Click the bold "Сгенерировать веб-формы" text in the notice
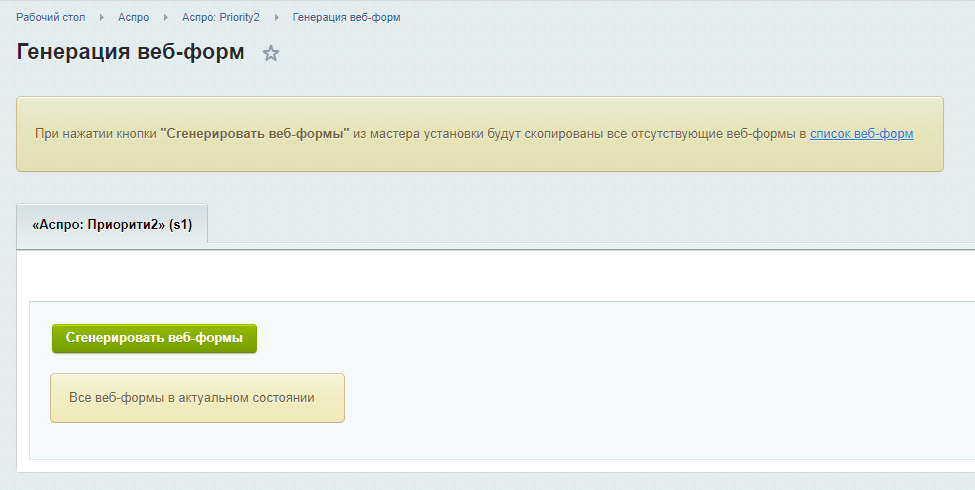Image resolution: width=975 pixels, height=490 pixels. click(x=255, y=134)
